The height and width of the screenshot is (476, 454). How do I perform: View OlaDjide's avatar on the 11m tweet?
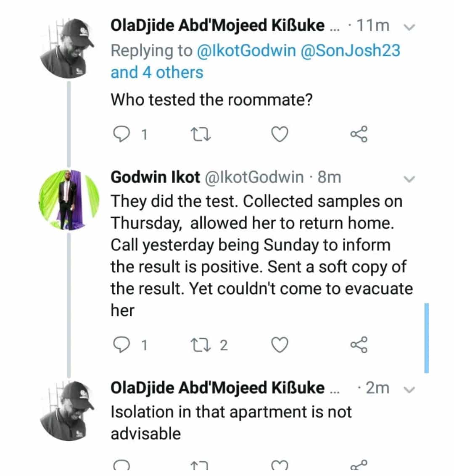[69, 48]
